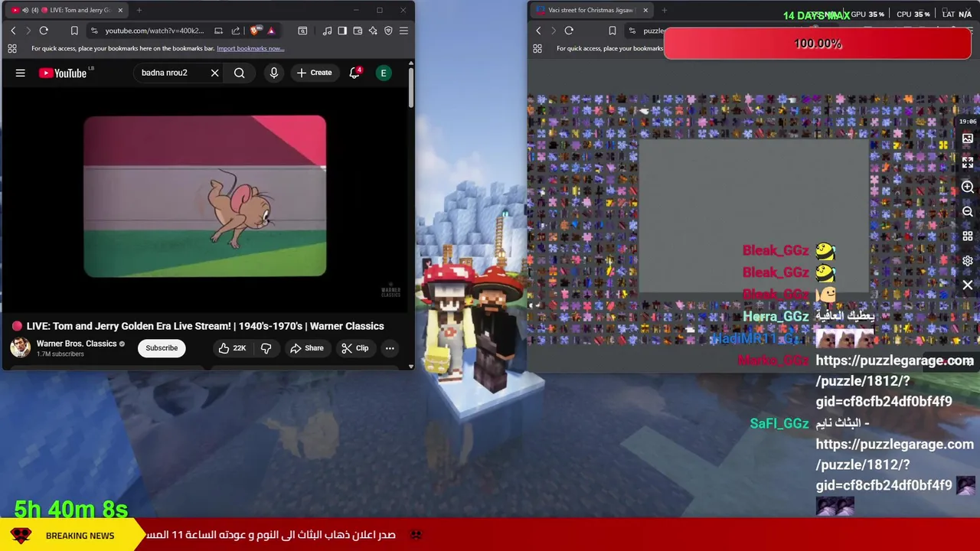Open the music note playlist icon
The width and height of the screenshot is (980, 551).
(328, 31)
